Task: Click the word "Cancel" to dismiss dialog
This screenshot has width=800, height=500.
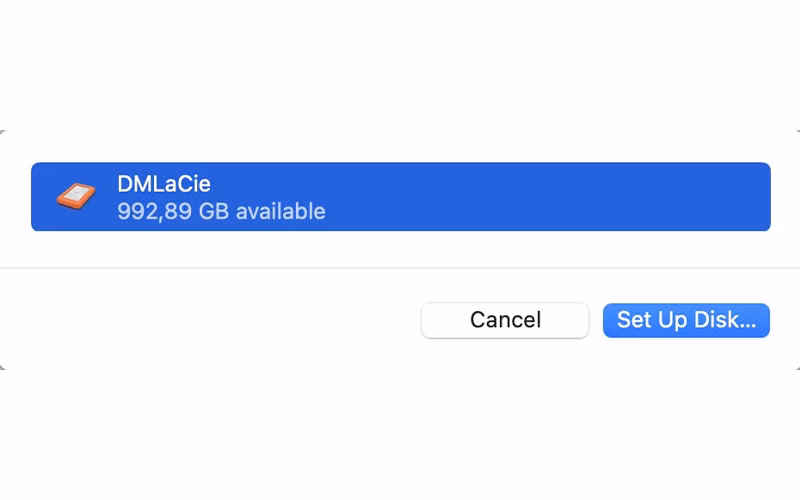Action: pyautogui.click(x=505, y=320)
